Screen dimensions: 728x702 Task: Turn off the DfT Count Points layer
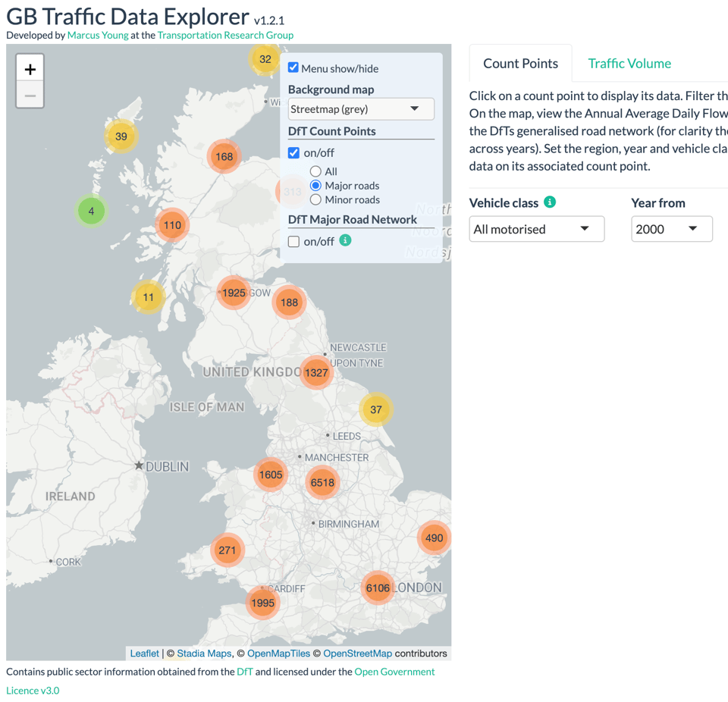coord(293,152)
